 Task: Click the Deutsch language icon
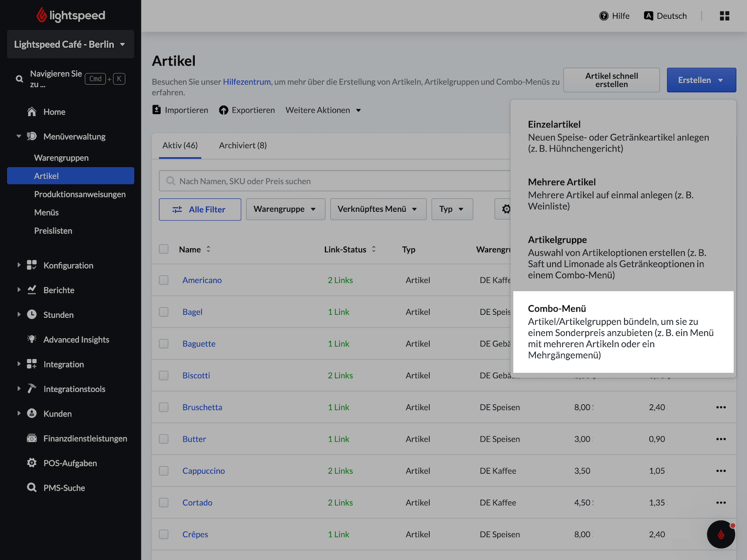(x=649, y=15)
